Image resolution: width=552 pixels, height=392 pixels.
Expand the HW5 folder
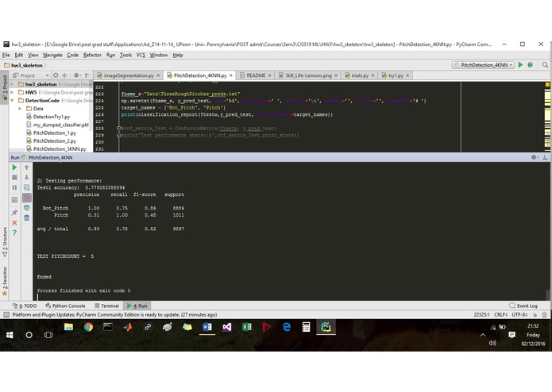pos(13,93)
